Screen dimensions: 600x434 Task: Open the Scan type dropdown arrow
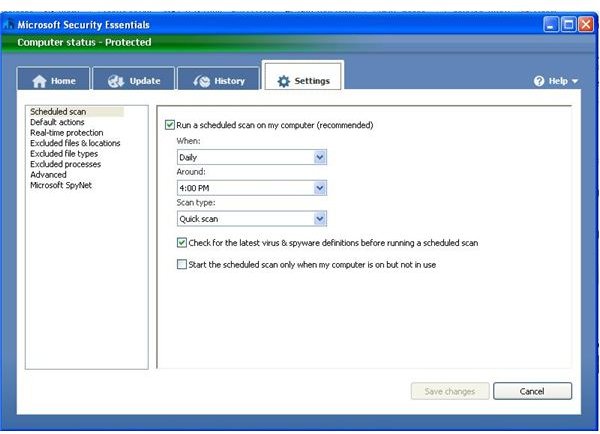320,219
